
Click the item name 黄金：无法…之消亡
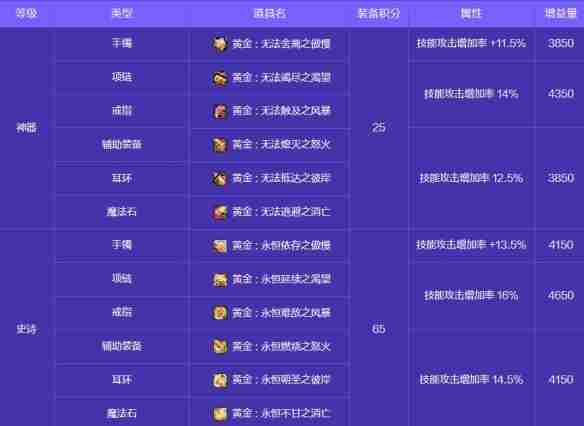[x=281, y=212]
